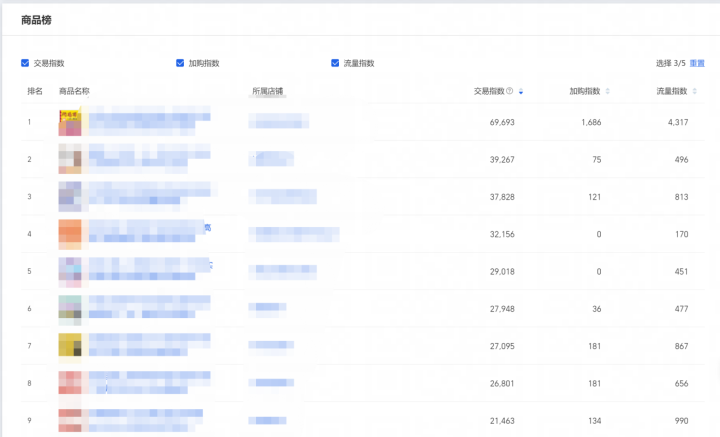Open the shop link in rank 4 row
This screenshot has height=437, width=720.
click(294, 234)
